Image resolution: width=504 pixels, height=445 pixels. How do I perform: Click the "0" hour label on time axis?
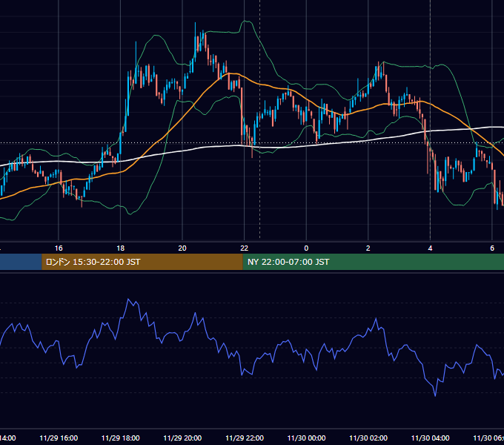pos(306,248)
